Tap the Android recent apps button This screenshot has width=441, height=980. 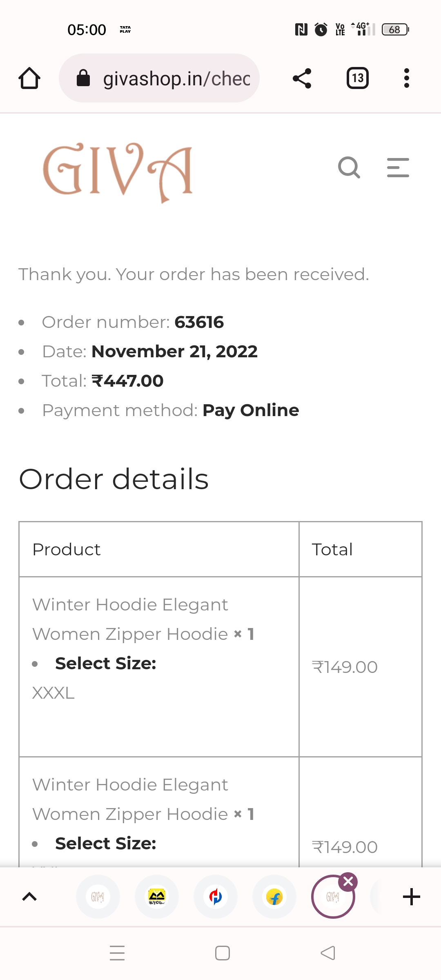tap(117, 953)
